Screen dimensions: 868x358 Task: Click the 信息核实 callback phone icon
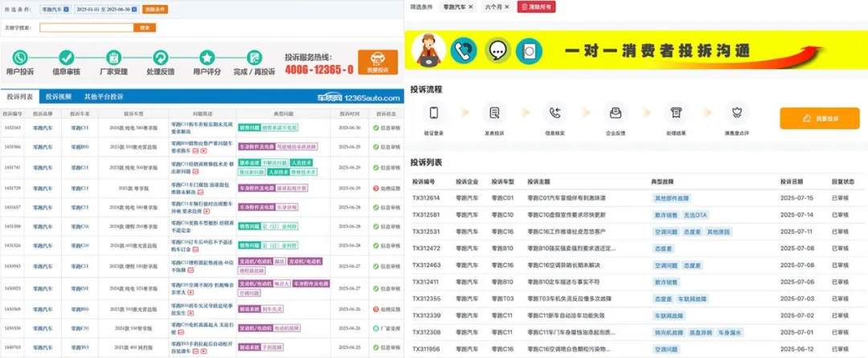(555, 112)
